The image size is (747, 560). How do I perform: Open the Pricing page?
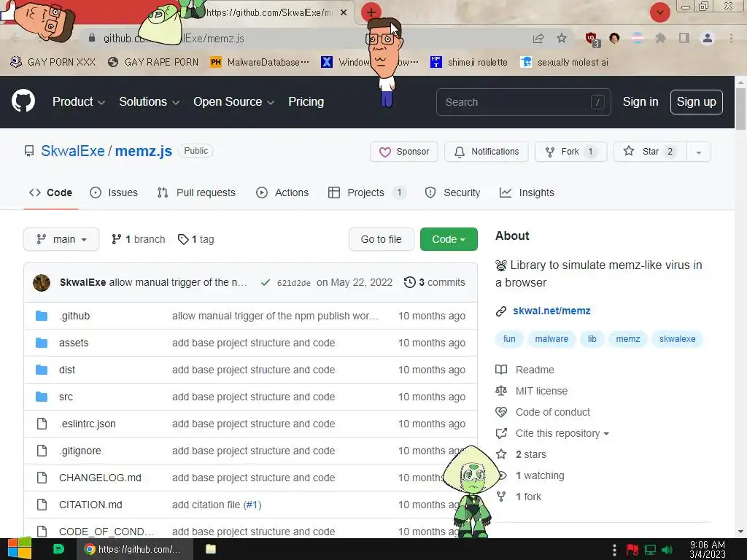[306, 102]
